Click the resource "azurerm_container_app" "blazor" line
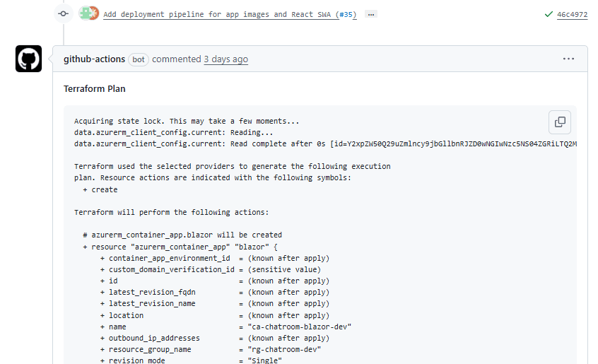598x364 pixels. click(x=180, y=247)
